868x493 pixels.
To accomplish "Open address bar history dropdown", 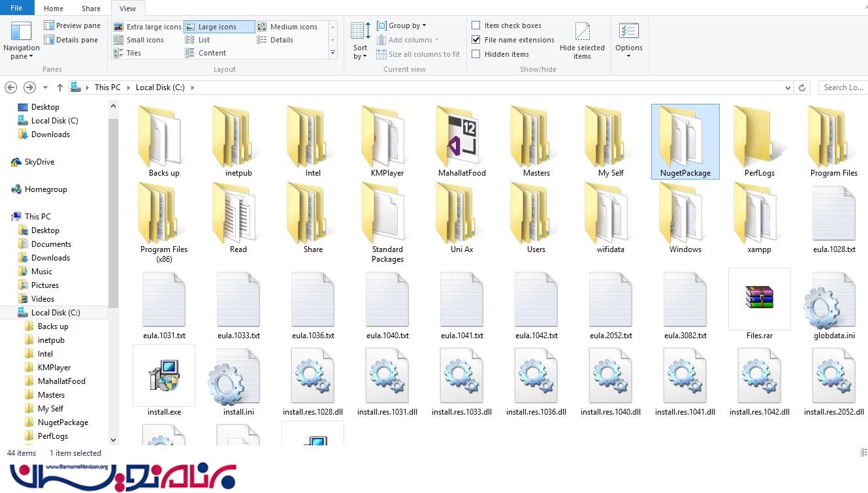I will [788, 87].
